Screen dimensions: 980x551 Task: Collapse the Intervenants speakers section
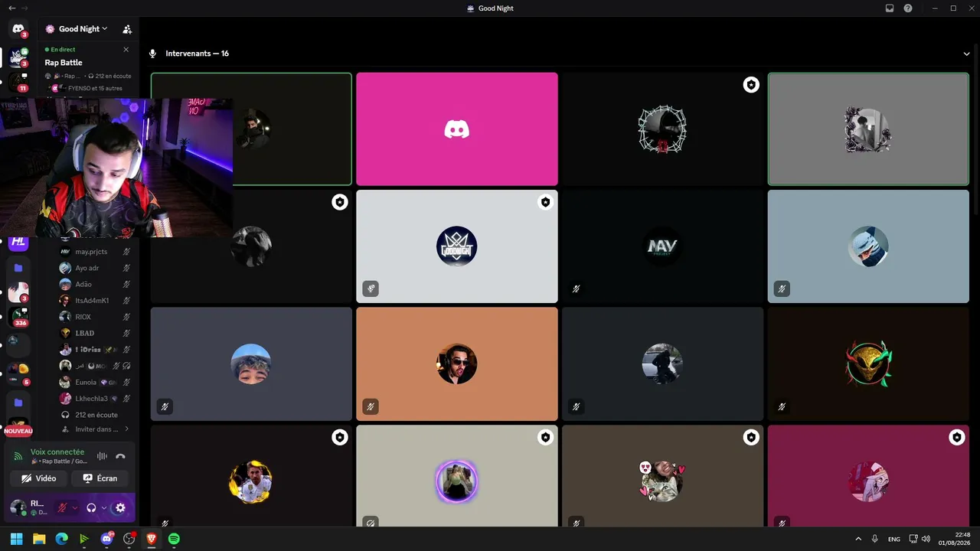pyautogui.click(x=966, y=54)
